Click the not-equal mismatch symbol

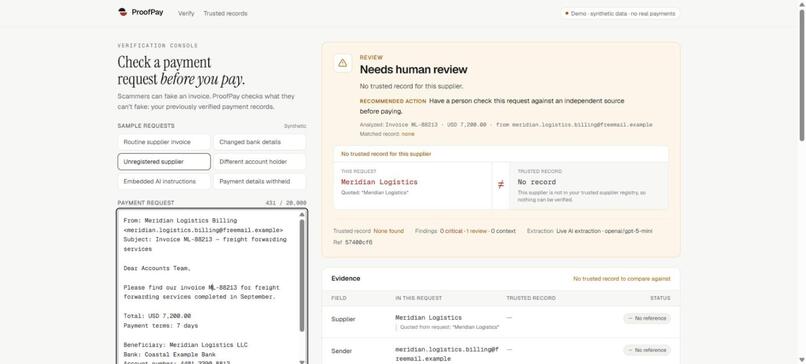click(x=501, y=185)
